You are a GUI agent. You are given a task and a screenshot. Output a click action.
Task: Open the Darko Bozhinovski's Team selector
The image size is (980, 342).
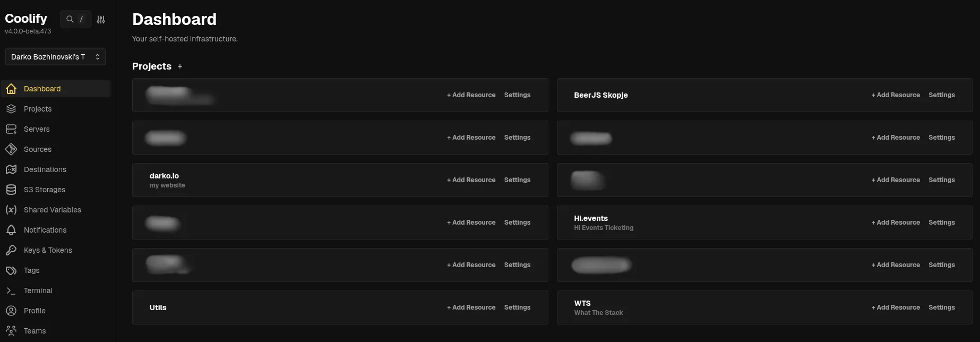coord(55,57)
